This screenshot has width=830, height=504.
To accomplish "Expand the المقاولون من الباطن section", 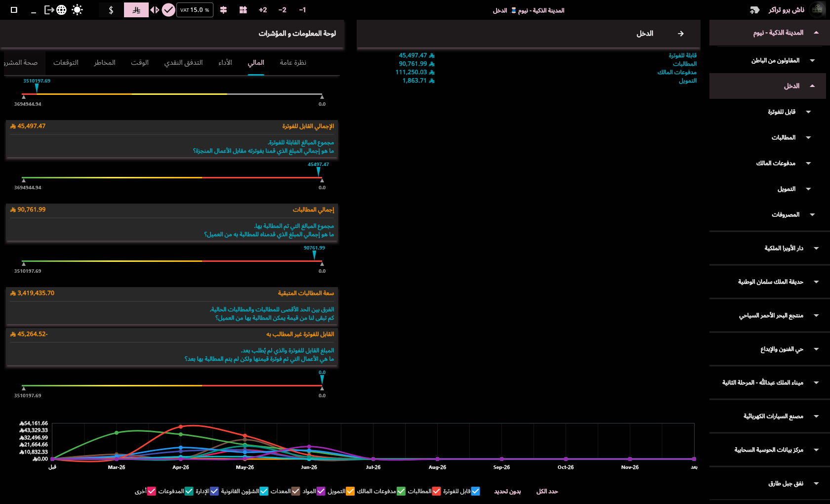I will [812, 61].
